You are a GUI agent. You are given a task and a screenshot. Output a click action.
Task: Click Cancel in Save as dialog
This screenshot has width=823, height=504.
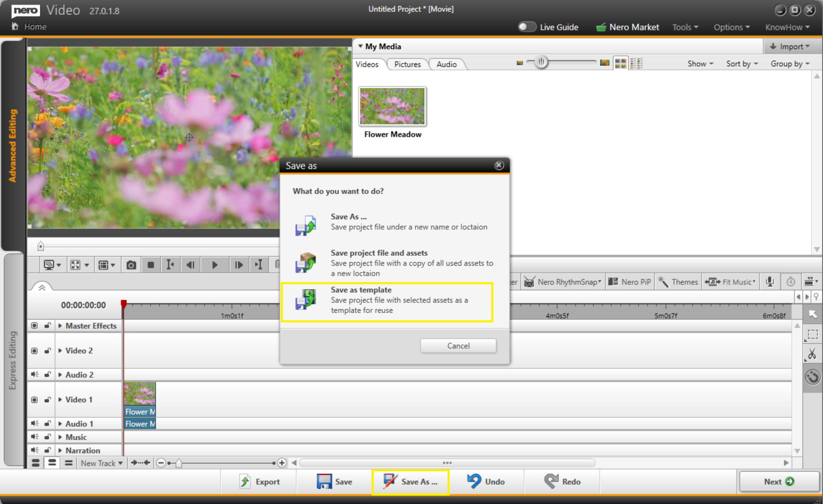click(x=458, y=346)
